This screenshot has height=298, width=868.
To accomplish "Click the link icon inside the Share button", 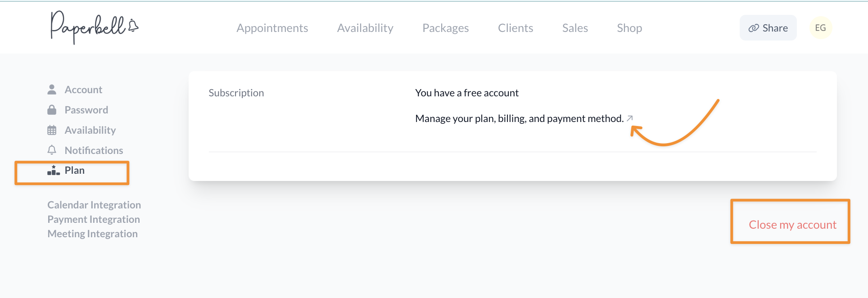I will pos(753,27).
